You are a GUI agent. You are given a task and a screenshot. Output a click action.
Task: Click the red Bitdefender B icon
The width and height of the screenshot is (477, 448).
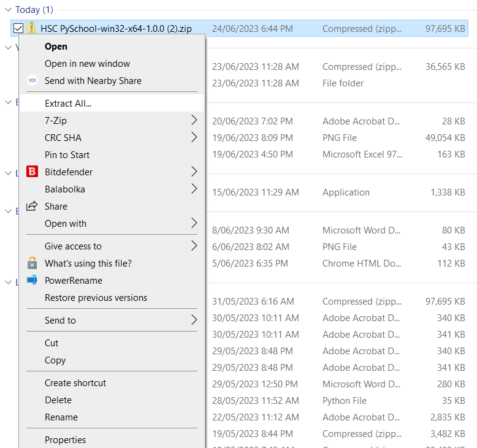32,172
